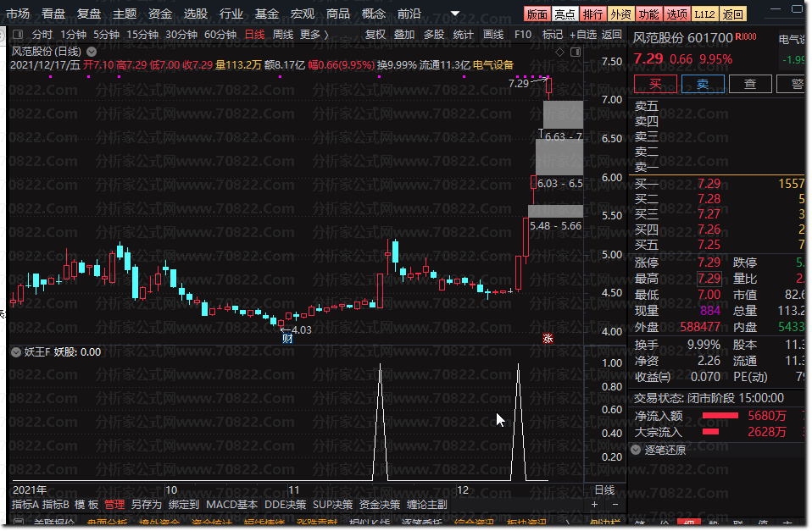Zoom in with the plus icon
This screenshot has height=531, width=812.
(x=594, y=504)
